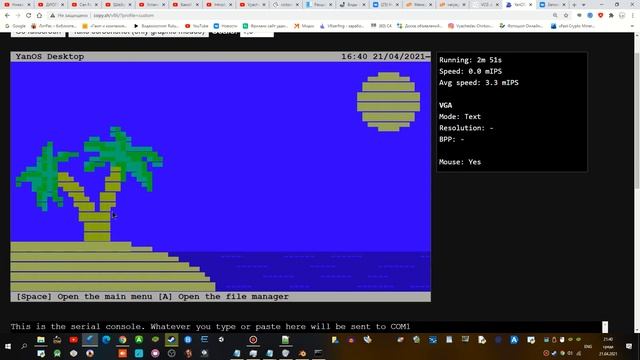This screenshot has width=640, height=360.
Task: Open the Extensions puzzle menu
Action: pos(611,16)
